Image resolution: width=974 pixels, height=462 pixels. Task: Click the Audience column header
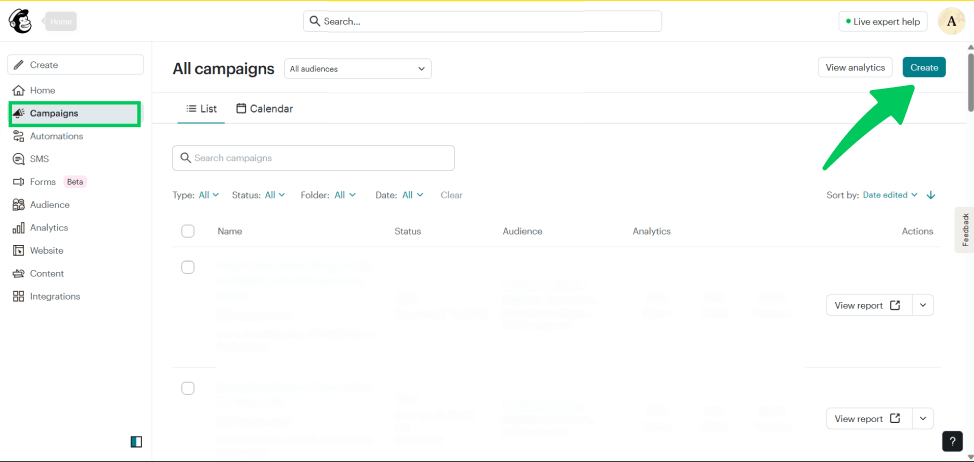522,231
